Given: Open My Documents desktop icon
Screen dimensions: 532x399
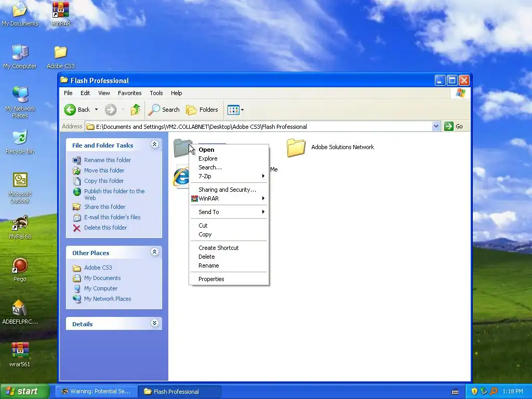Looking at the screenshot, I should click(20, 14).
